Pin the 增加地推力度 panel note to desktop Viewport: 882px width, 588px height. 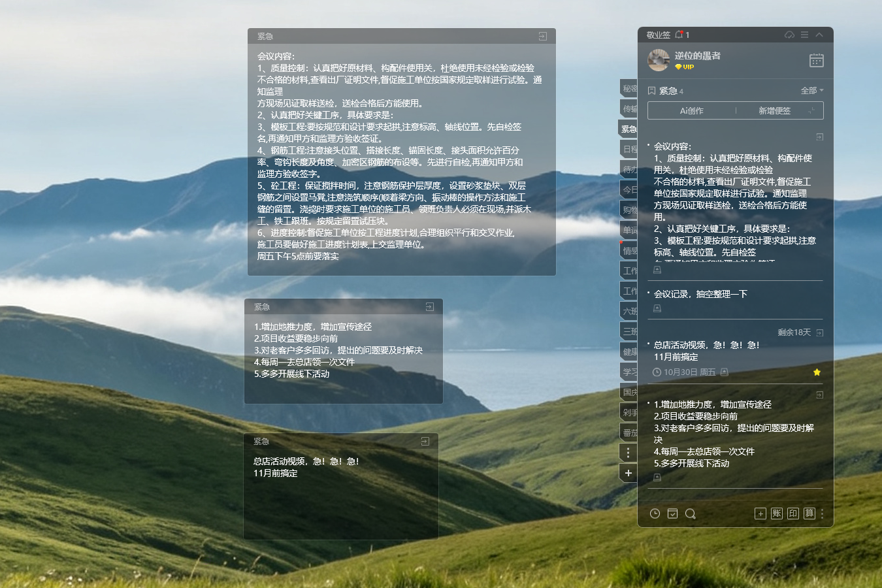click(x=819, y=395)
